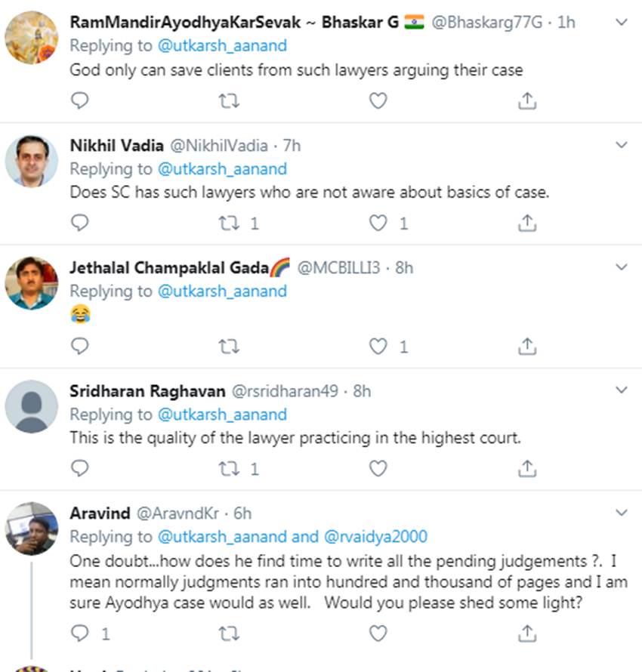This screenshot has width=642, height=672.
Task: View Nikhil Vadia's profile picture
Action: [x=32, y=161]
